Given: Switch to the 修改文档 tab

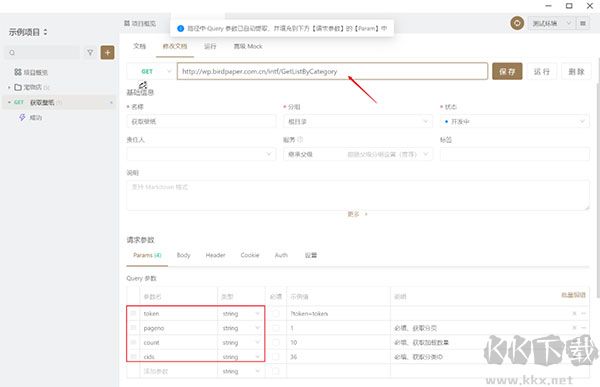Looking at the screenshot, I should (x=175, y=46).
